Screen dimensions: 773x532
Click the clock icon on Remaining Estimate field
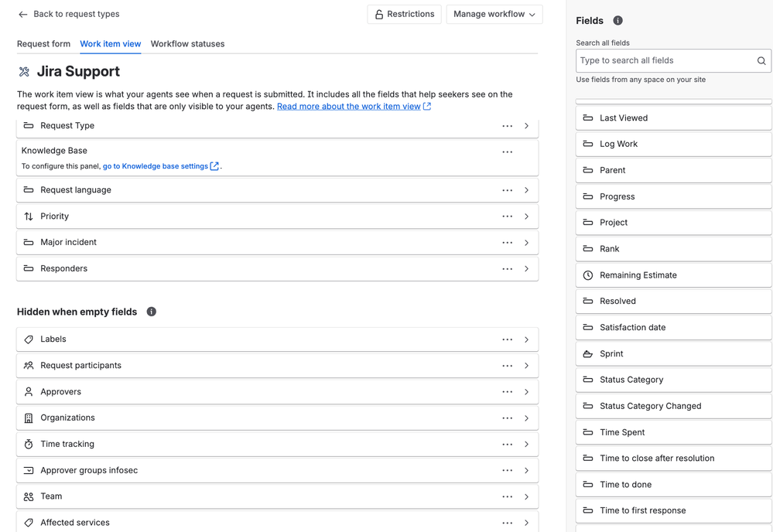(587, 275)
